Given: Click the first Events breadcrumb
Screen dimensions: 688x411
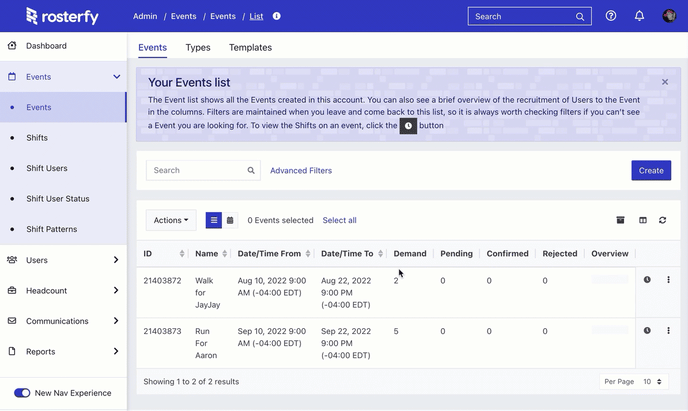Looking at the screenshot, I should click(x=183, y=16).
